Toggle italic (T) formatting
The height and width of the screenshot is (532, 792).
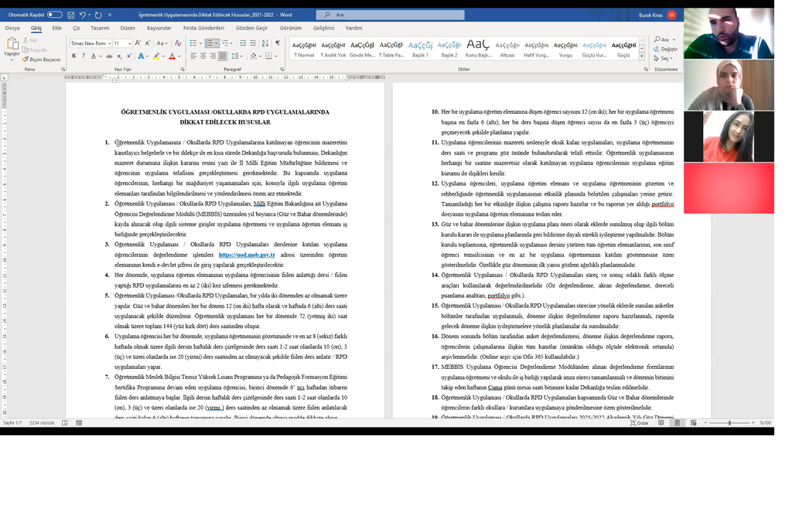pyautogui.click(x=84, y=56)
